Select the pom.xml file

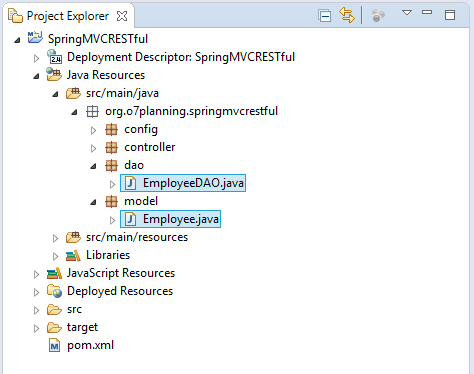coord(91,345)
